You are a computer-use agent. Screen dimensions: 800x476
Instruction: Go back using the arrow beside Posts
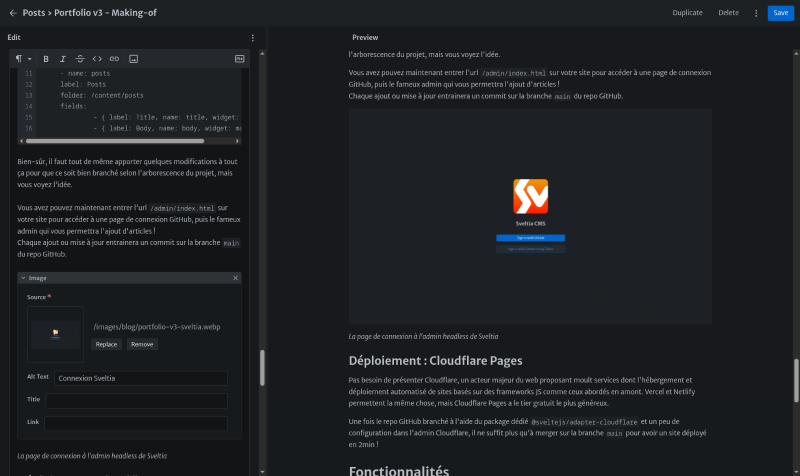point(13,13)
